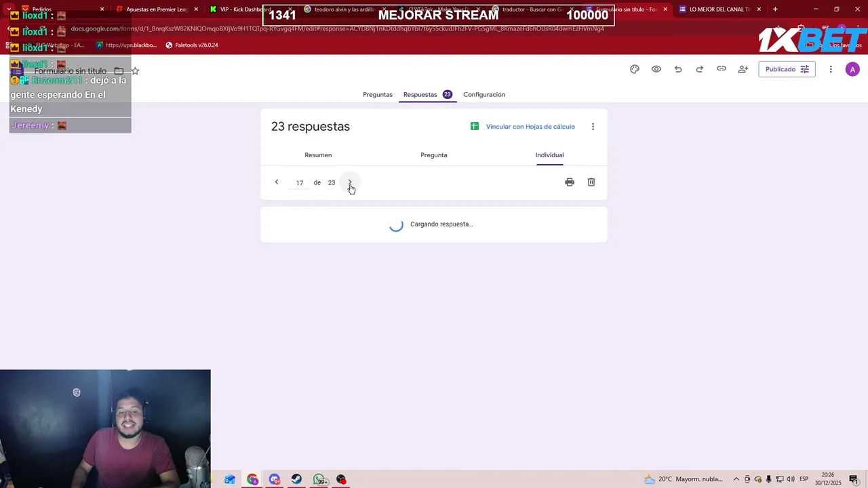Open the weather widget showing 20°C

(x=684, y=479)
